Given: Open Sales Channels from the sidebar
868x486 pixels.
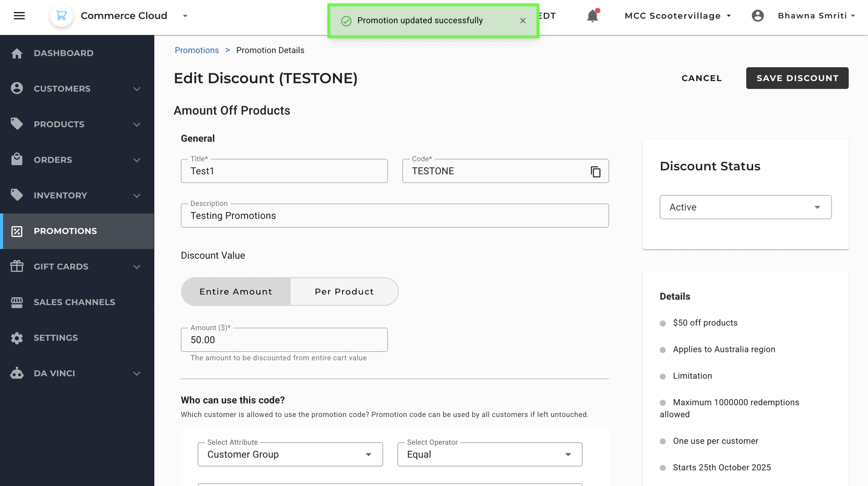Looking at the screenshot, I should click(x=74, y=302).
